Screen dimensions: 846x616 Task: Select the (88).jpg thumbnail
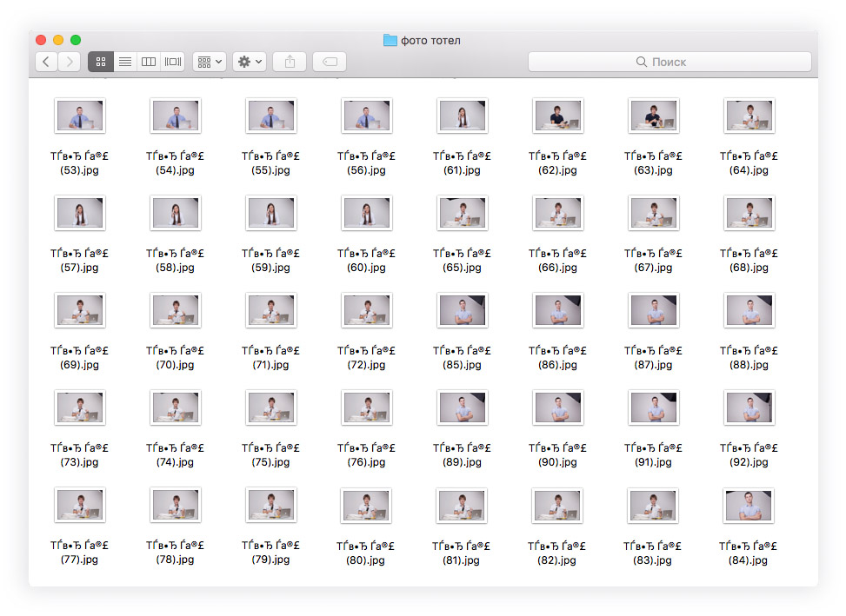click(x=749, y=310)
